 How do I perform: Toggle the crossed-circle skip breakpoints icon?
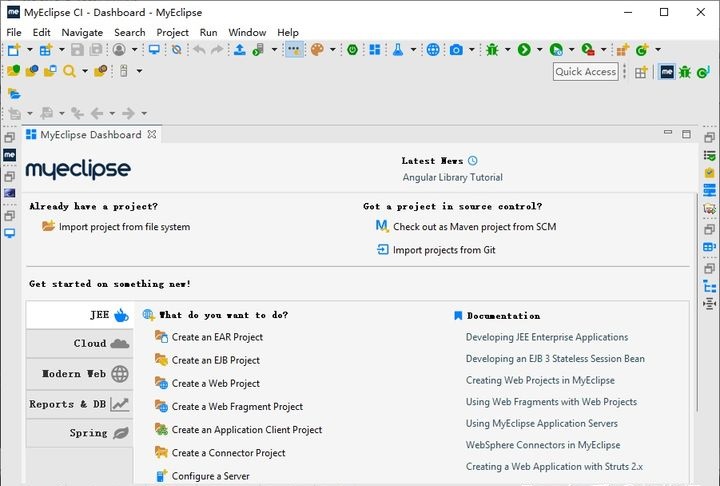click(177, 50)
